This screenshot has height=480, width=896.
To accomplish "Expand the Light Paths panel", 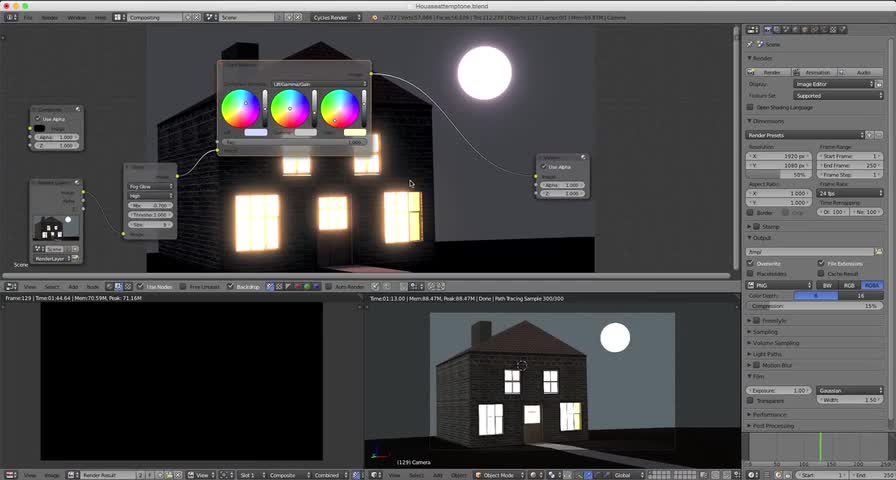I will (x=750, y=354).
